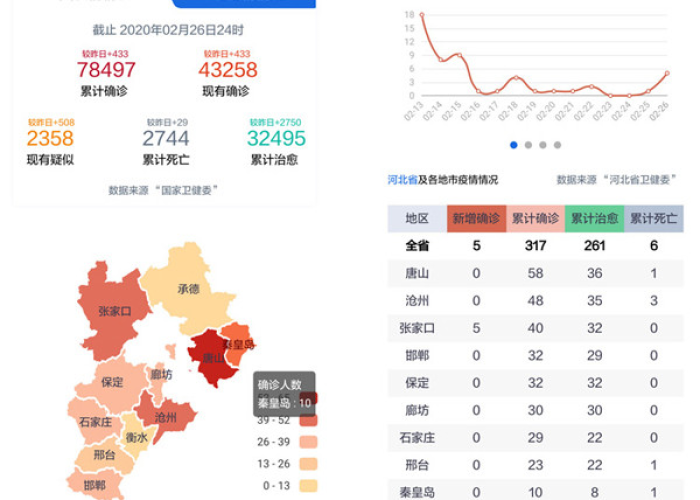Select 廊坊 region on the map
700x500 pixels.
click(x=161, y=374)
